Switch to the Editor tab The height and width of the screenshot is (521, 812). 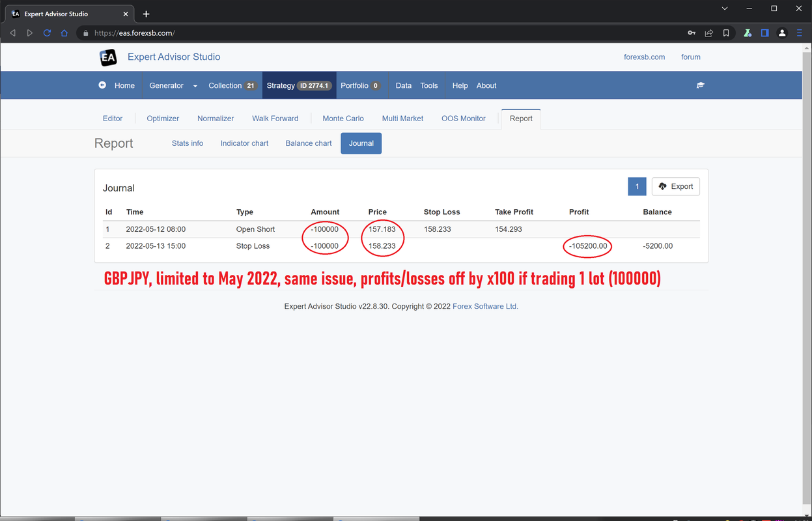point(113,119)
